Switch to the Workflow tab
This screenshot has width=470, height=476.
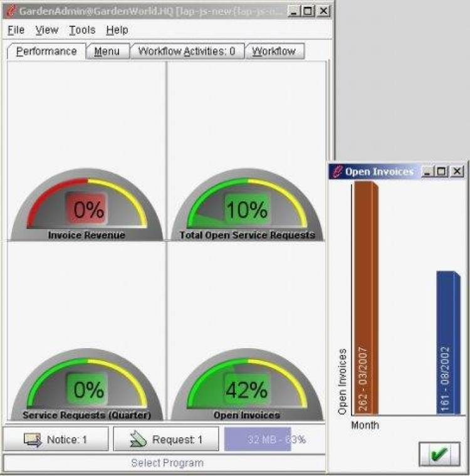click(x=274, y=51)
